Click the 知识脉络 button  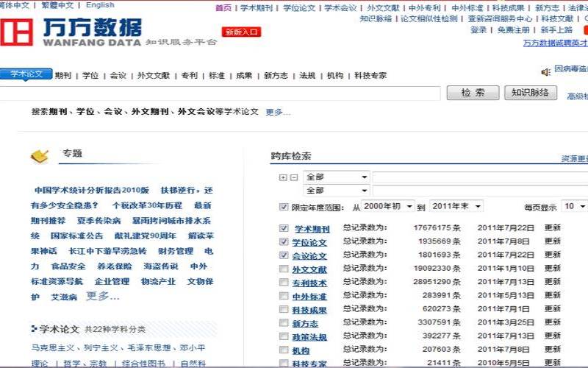pos(530,93)
